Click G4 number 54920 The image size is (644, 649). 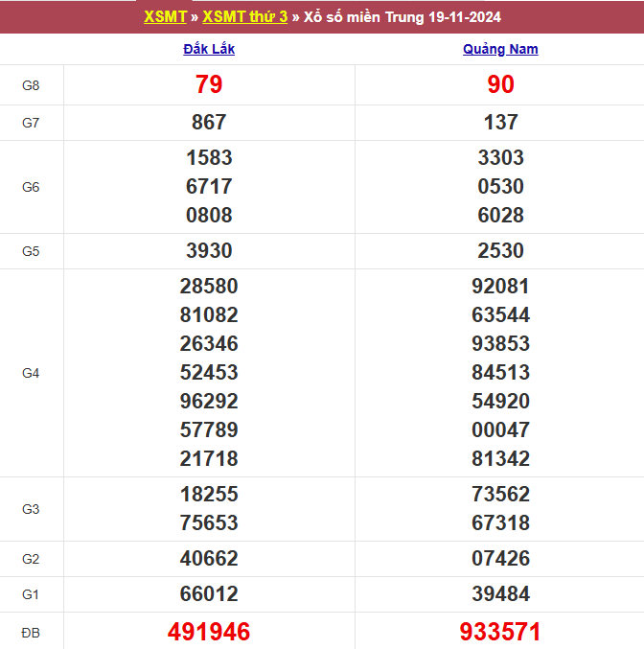click(500, 401)
